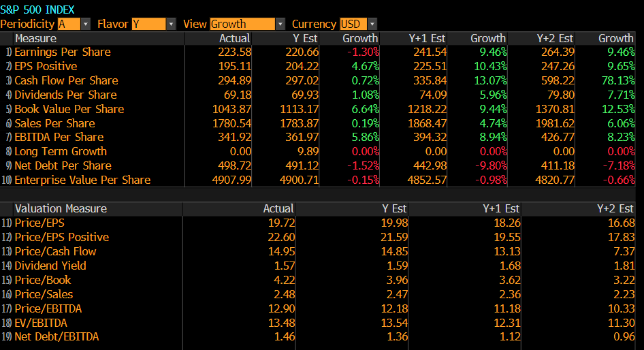Open the Flavor dropdown arrow
644x350 pixels.
[x=171, y=25]
